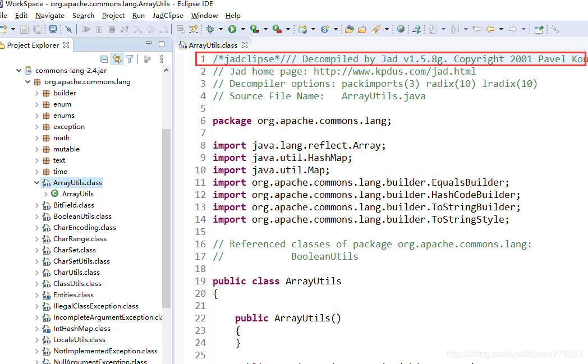This screenshot has height=364, width=588.
Task: Click the Last Edit Location arrow icon
Action: click(477, 29)
